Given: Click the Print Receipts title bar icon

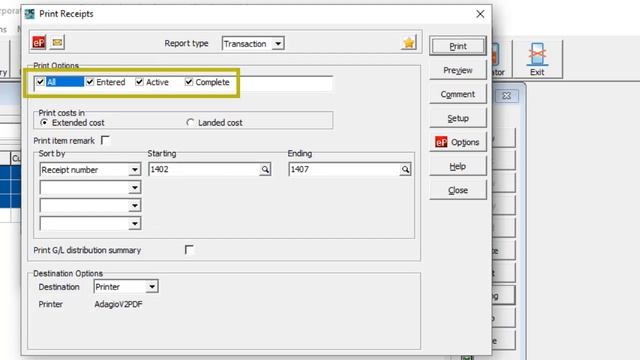Looking at the screenshot, I should (x=30, y=14).
